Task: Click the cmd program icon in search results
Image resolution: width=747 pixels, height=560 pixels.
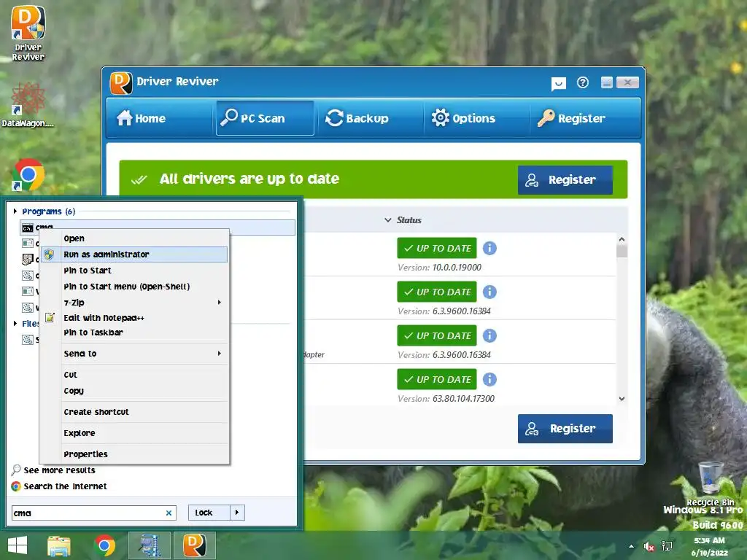Action: (x=28, y=228)
